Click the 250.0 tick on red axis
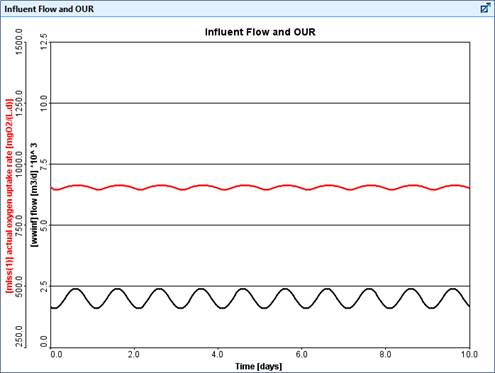The width and height of the screenshot is (495, 373). (x=19, y=337)
